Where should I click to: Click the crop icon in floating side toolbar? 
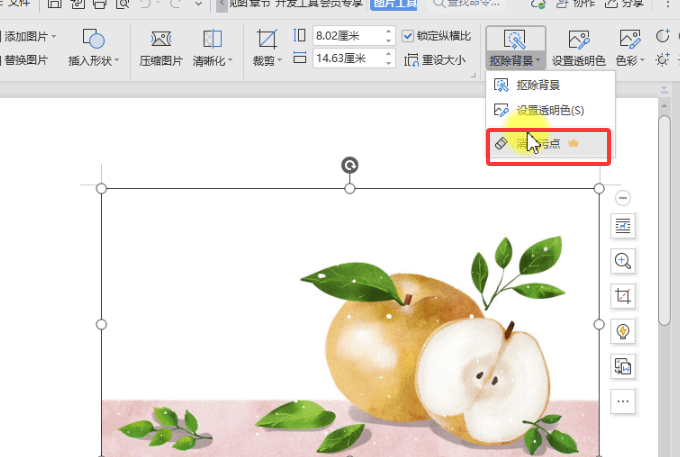point(623,296)
